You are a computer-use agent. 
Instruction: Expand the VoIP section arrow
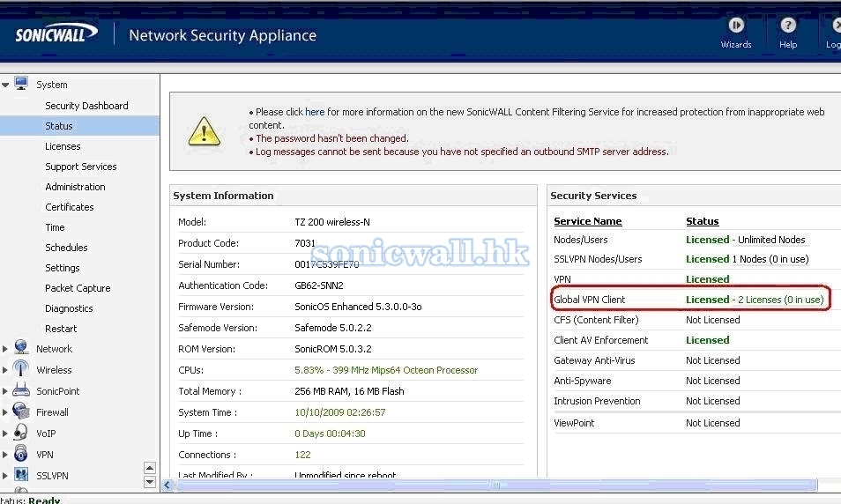tap(4, 434)
